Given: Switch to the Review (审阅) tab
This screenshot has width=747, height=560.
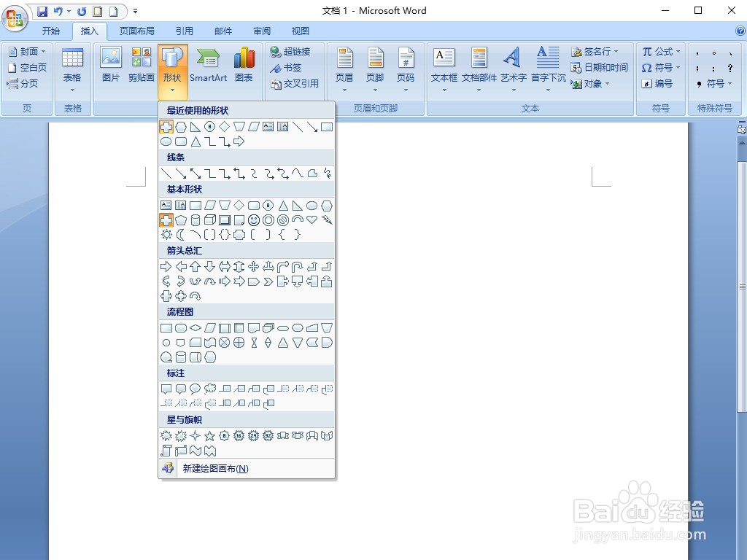Looking at the screenshot, I should tap(262, 31).
